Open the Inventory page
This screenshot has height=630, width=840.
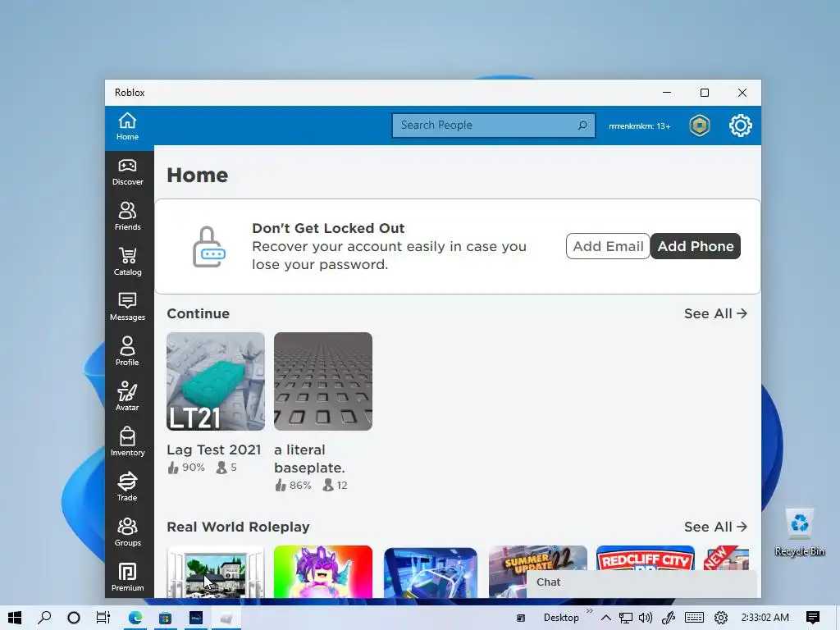[127, 442]
